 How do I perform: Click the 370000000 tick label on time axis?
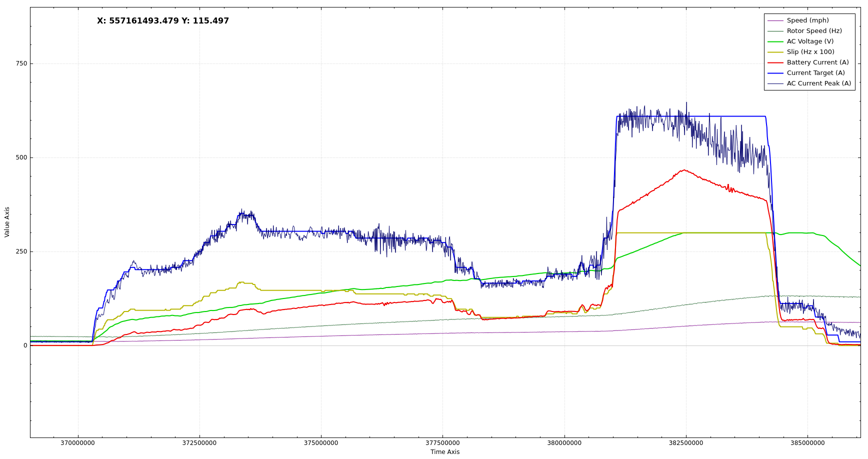[77, 443]
